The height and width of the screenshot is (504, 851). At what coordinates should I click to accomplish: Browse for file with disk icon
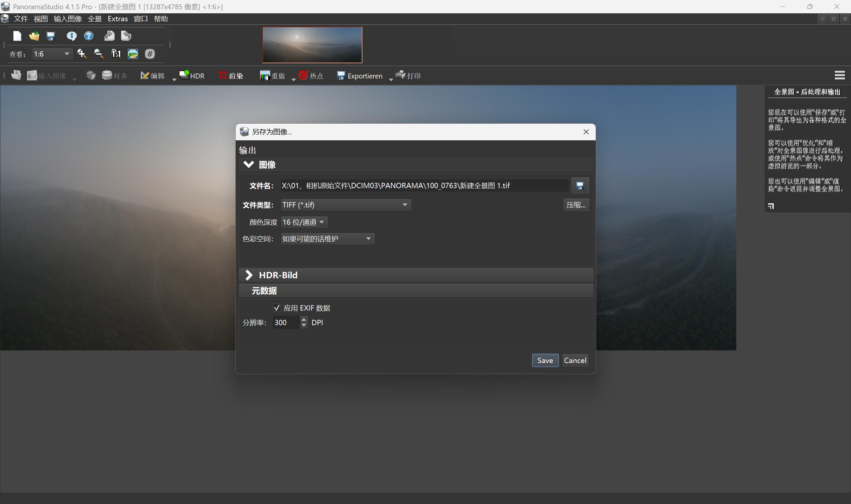[x=580, y=186]
